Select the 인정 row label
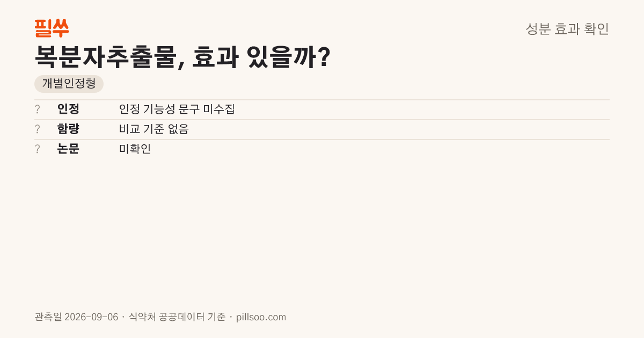This screenshot has height=338, width=644. point(68,109)
